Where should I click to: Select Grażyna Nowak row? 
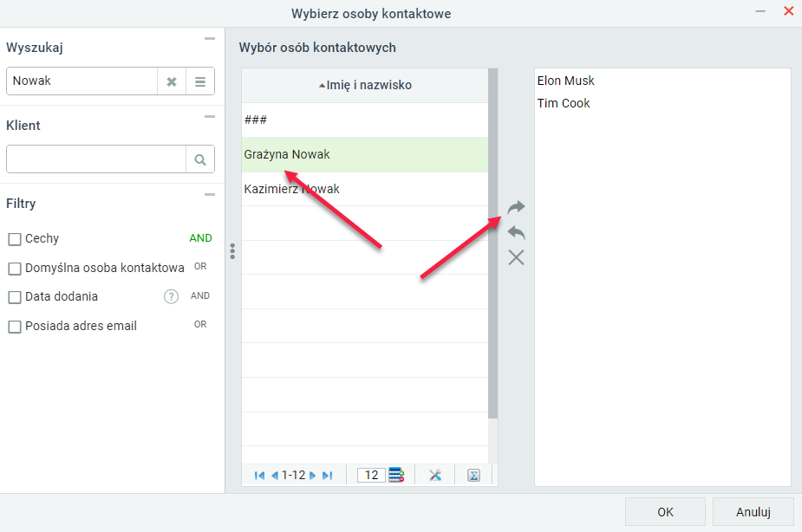point(365,154)
